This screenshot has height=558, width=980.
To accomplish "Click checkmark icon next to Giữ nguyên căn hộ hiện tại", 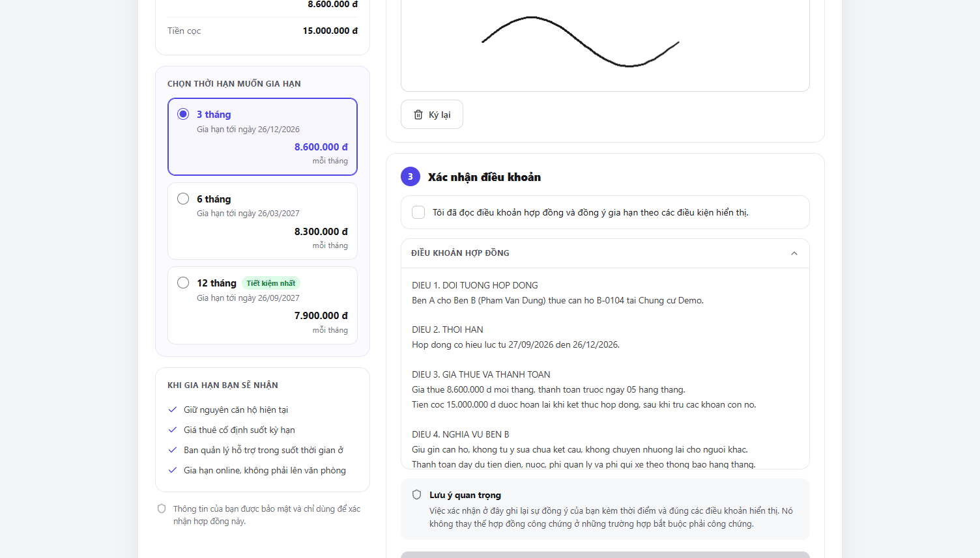I will click(173, 410).
